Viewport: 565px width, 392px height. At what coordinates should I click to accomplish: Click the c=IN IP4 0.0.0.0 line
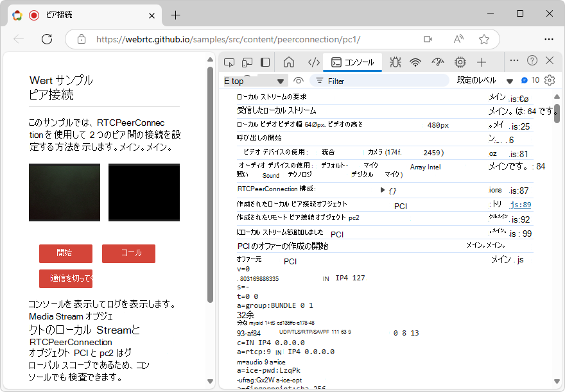[x=270, y=343]
